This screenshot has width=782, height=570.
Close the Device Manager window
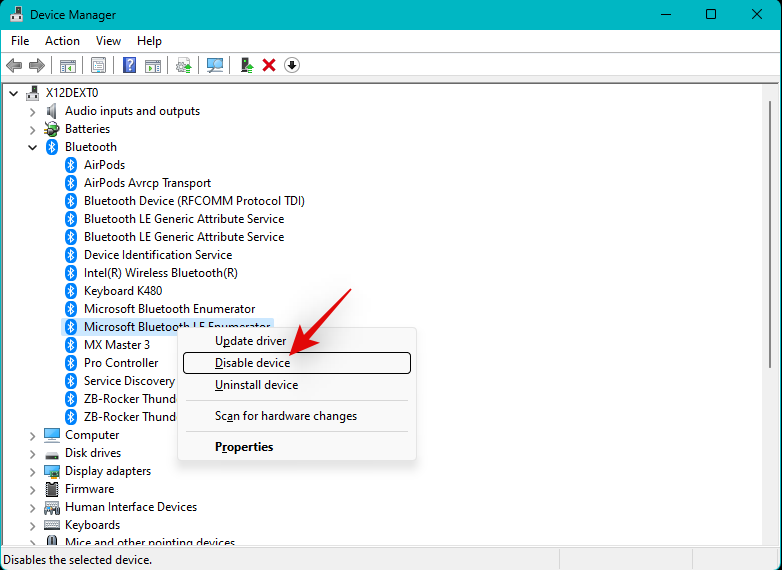[x=757, y=14]
